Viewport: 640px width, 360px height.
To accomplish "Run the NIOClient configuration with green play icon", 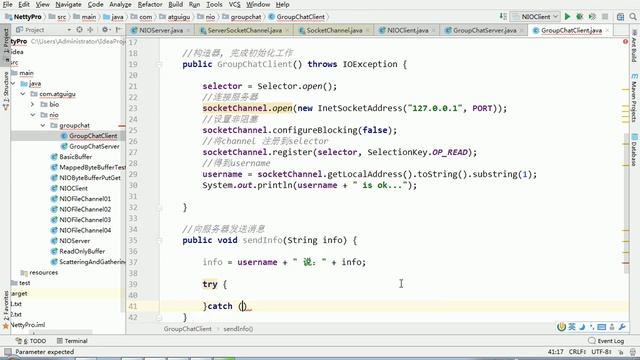I will [567, 17].
